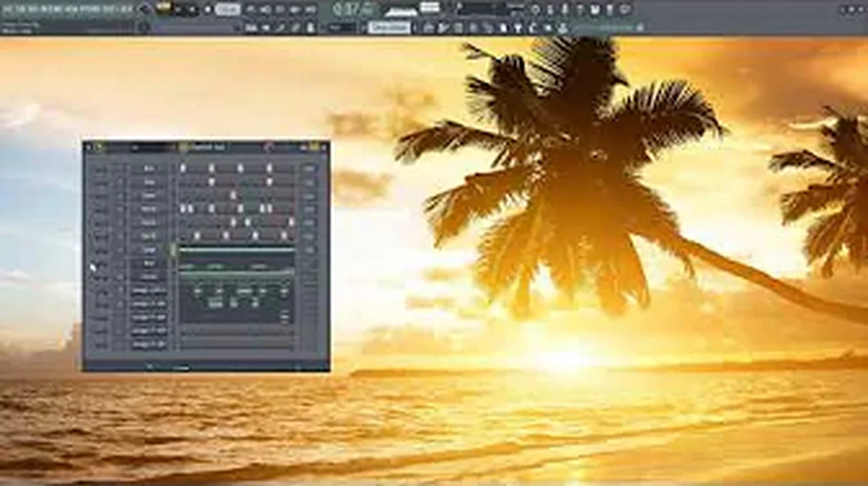
Task: Toggle the last lit step of the top channel
Action: (269, 168)
